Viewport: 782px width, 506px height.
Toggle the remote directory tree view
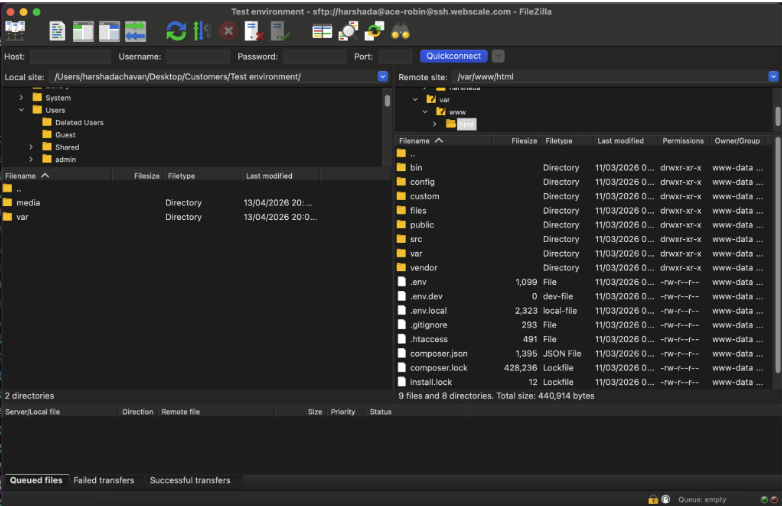[109, 31]
